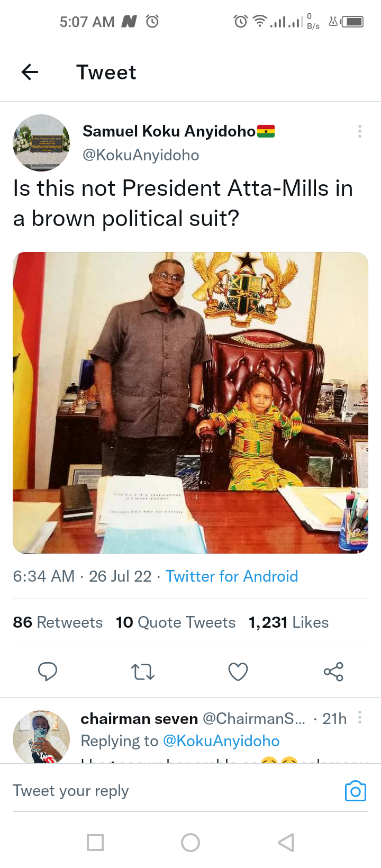Like the tweet with heart icon

[238, 672]
